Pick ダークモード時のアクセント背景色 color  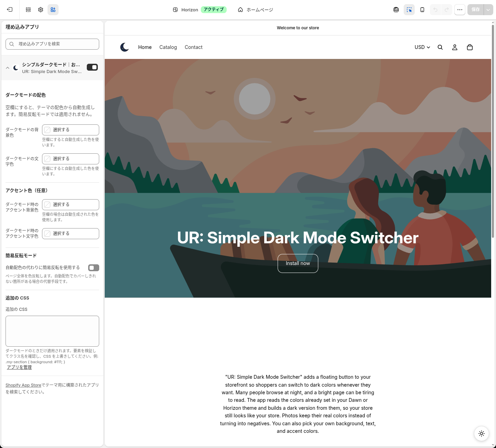tap(71, 205)
